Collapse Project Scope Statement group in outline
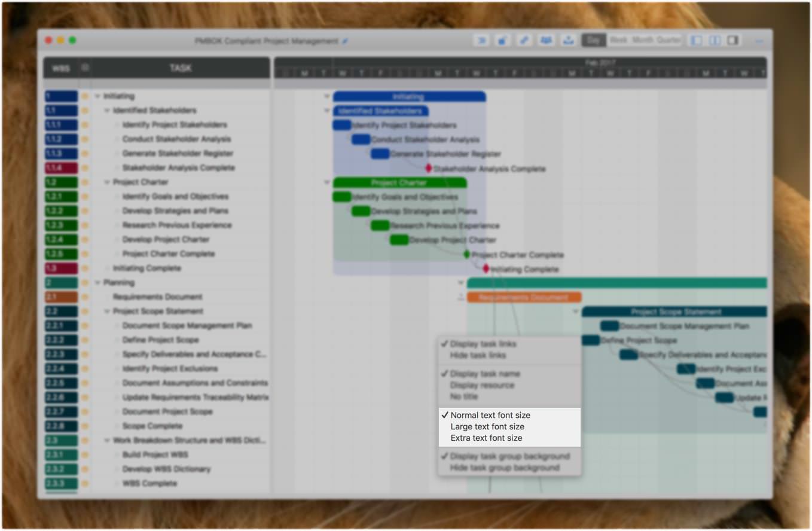The image size is (812, 531). (x=107, y=312)
